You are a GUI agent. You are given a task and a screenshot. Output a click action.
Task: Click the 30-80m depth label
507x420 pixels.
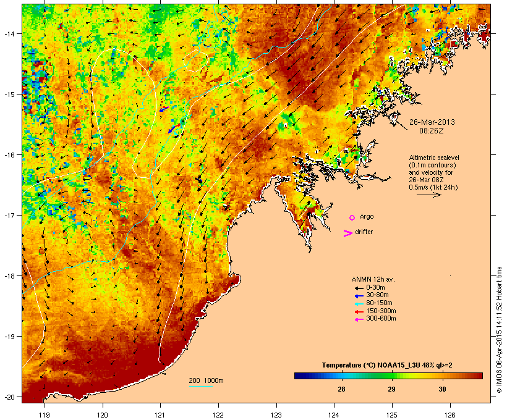coord(377,295)
